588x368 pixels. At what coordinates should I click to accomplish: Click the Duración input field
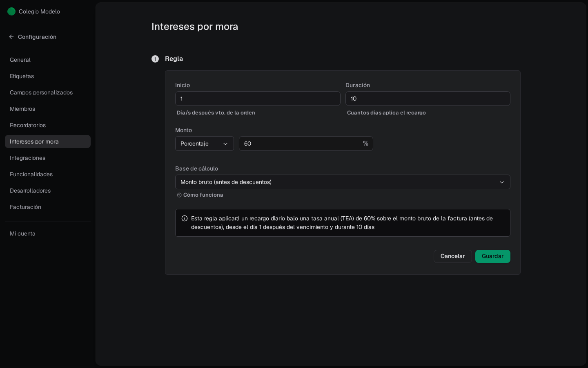428,99
